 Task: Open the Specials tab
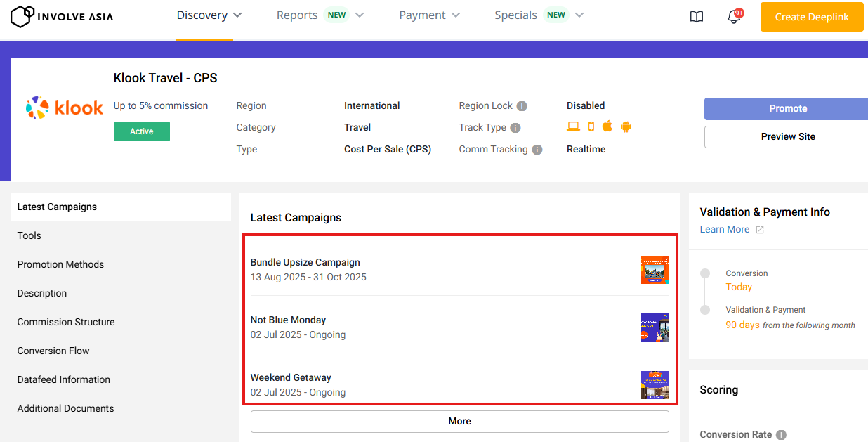click(x=515, y=15)
